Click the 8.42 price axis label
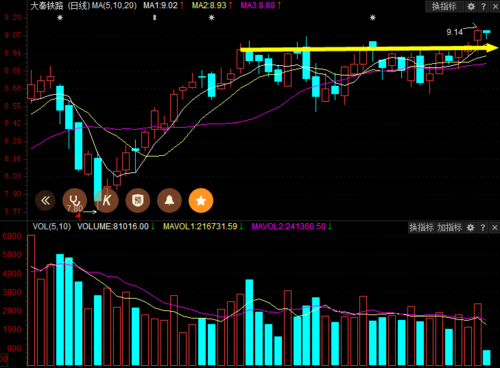 pyautogui.click(x=13, y=124)
